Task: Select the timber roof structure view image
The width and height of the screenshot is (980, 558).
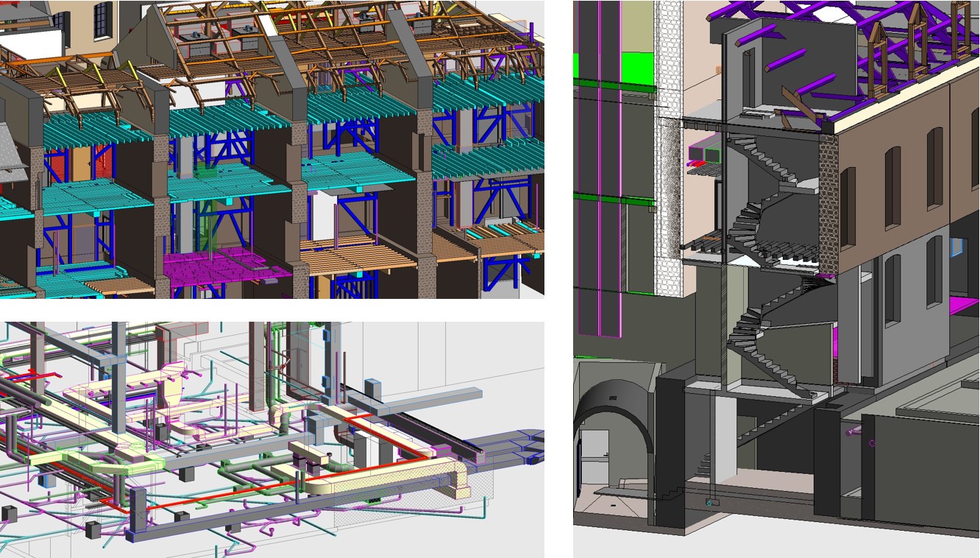Action: point(271,149)
